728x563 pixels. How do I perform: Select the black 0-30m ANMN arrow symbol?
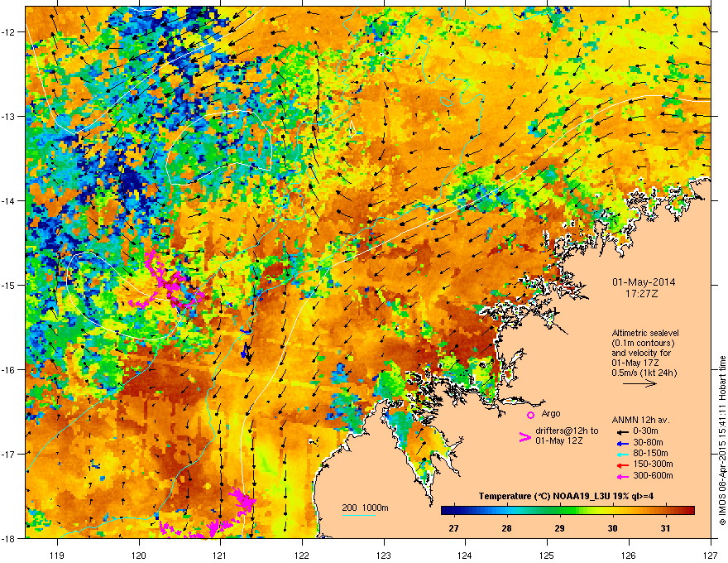621,432
